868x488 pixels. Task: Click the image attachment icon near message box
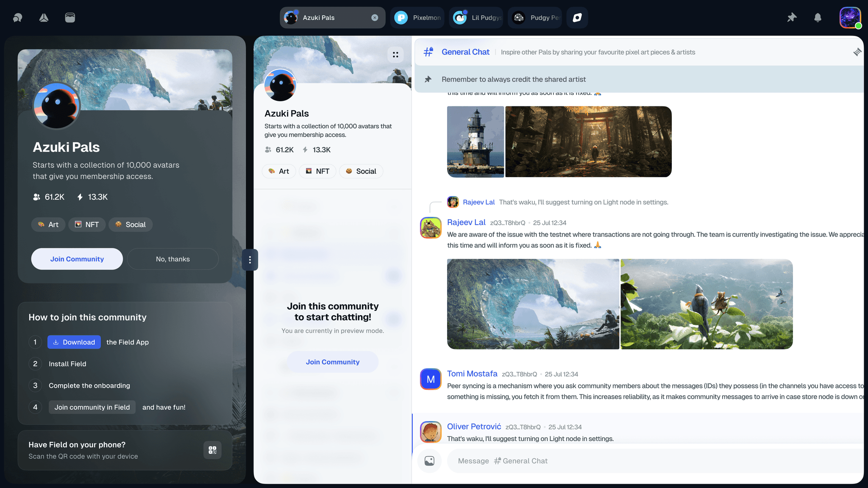pos(429,461)
